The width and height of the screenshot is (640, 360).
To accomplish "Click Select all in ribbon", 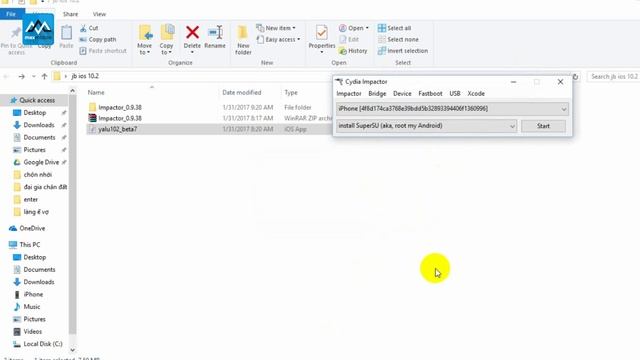I will pyautogui.click(x=394, y=28).
